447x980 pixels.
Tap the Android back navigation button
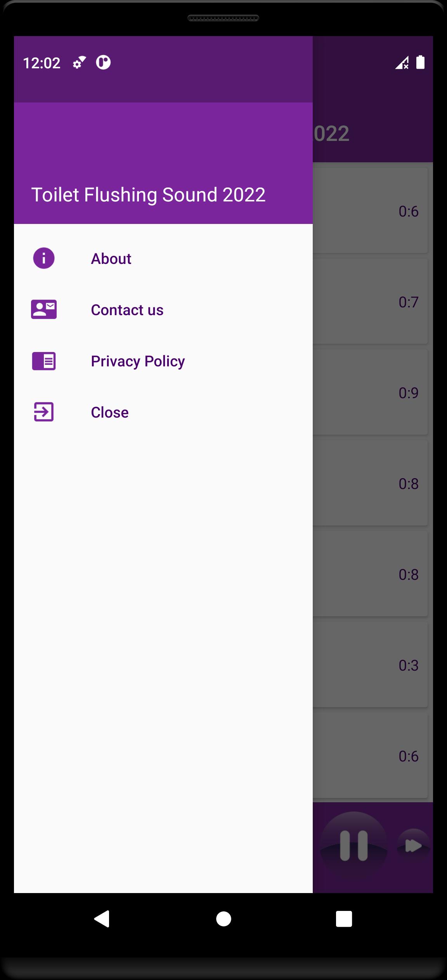[x=102, y=919]
